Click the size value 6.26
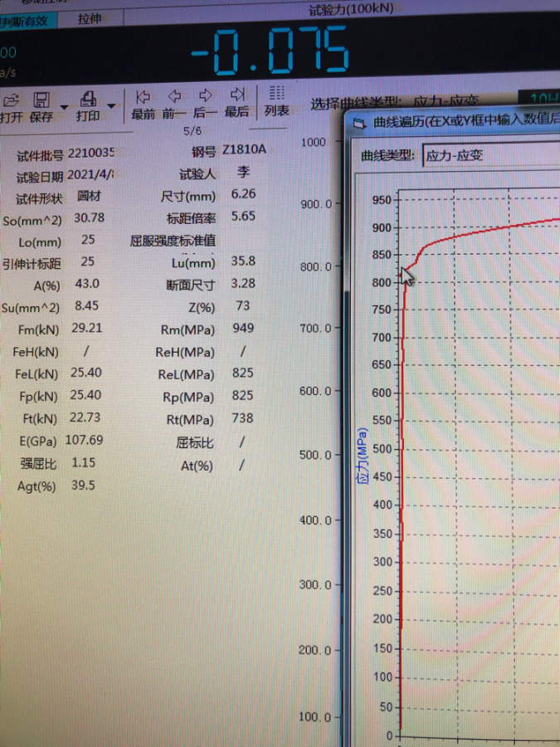 (243, 194)
